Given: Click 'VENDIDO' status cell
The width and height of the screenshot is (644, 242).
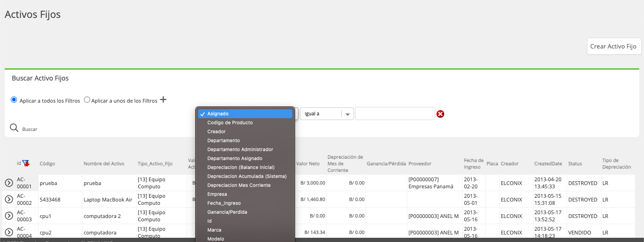Looking at the screenshot, I should (579, 233).
